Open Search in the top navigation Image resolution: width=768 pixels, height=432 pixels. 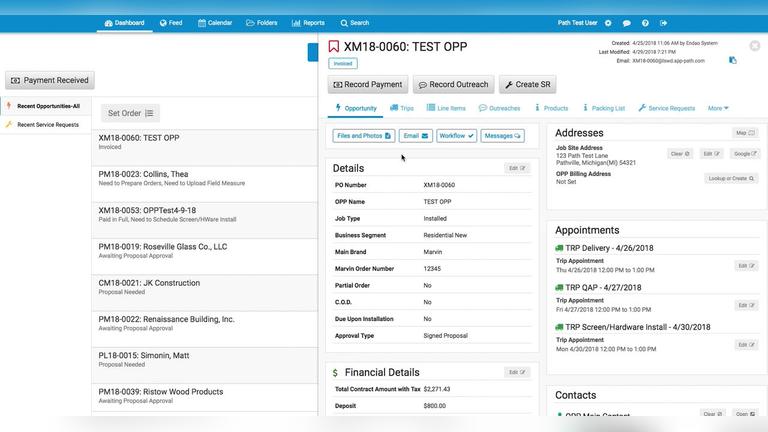click(x=355, y=23)
